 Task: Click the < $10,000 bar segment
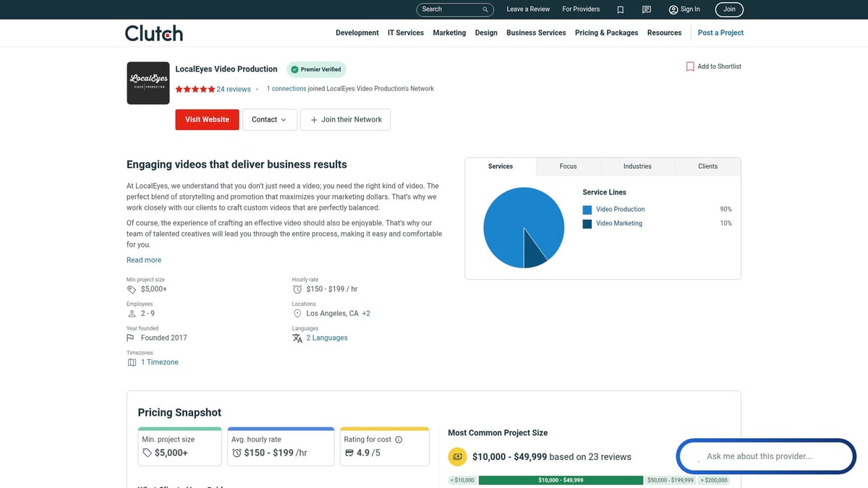tap(462, 480)
